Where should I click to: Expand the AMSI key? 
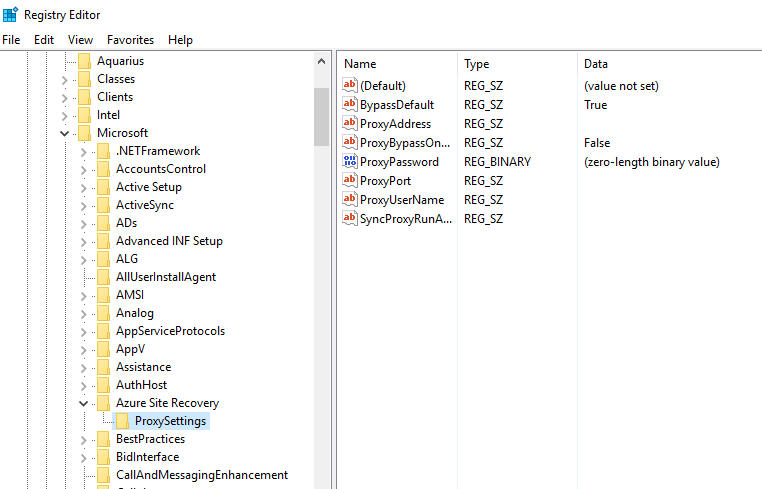tap(84, 296)
